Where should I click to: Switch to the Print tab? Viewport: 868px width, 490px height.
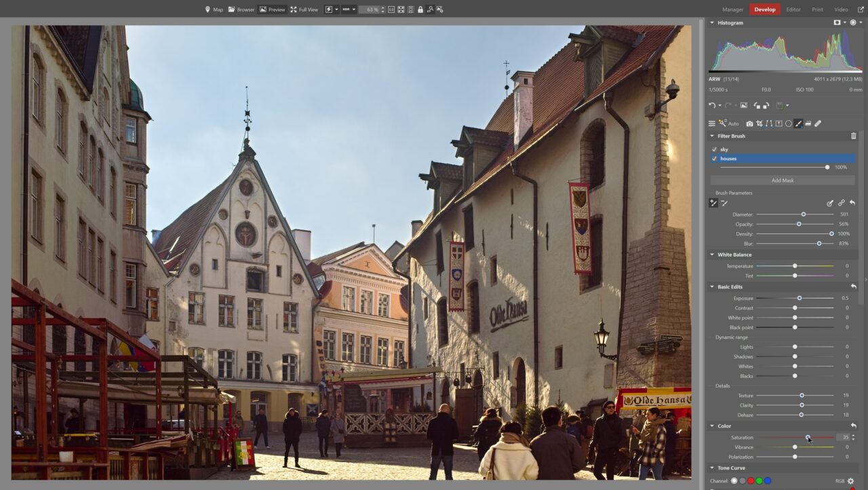coord(817,10)
